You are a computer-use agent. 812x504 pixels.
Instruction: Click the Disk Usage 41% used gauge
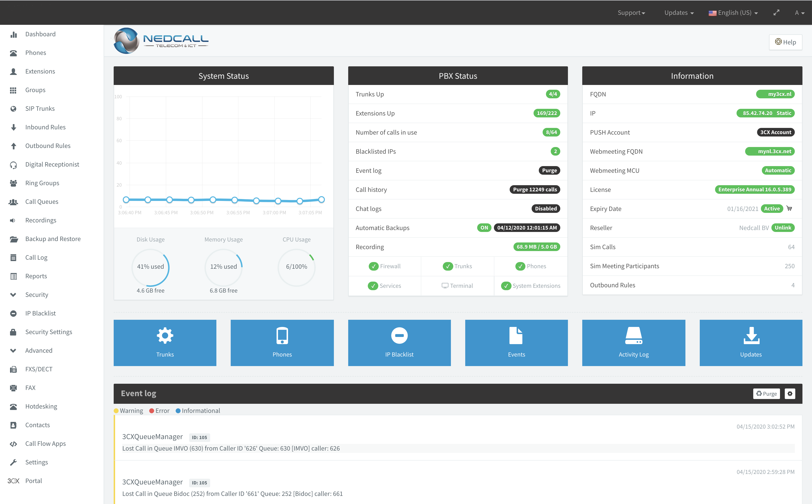coord(150,267)
